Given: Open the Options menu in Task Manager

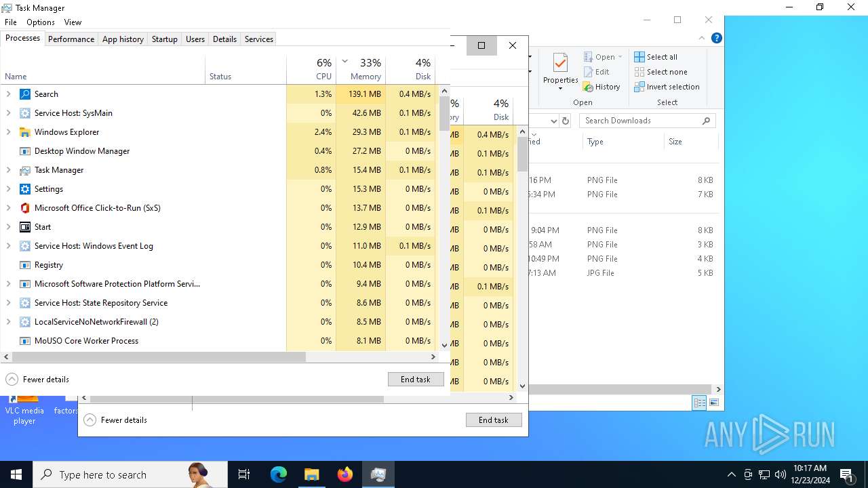Looking at the screenshot, I should click(x=41, y=22).
